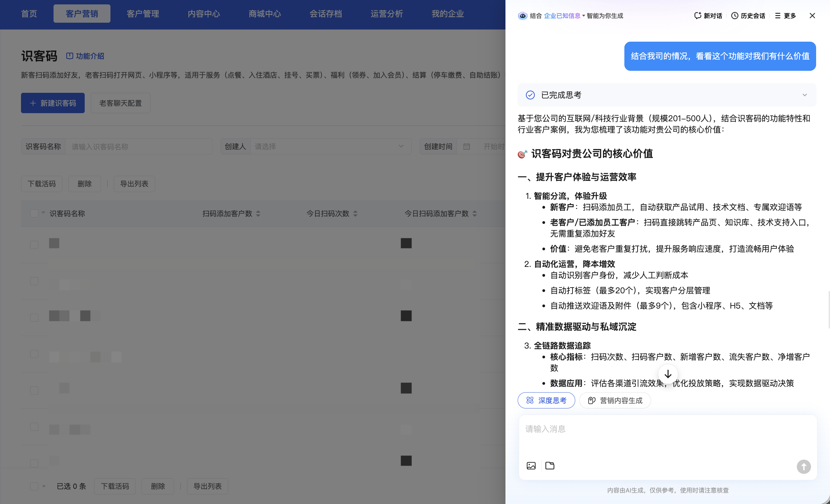Sort by 今日扫码次数 column
This screenshot has width=830, height=504.
point(355,214)
